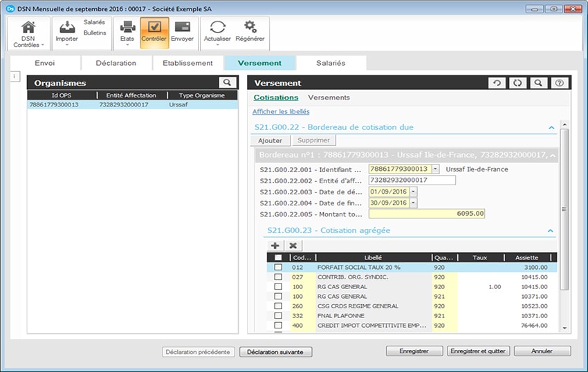Image resolution: width=588 pixels, height=372 pixels.
Task: Select the Versement tab
Action: click(x=259, y=63)
